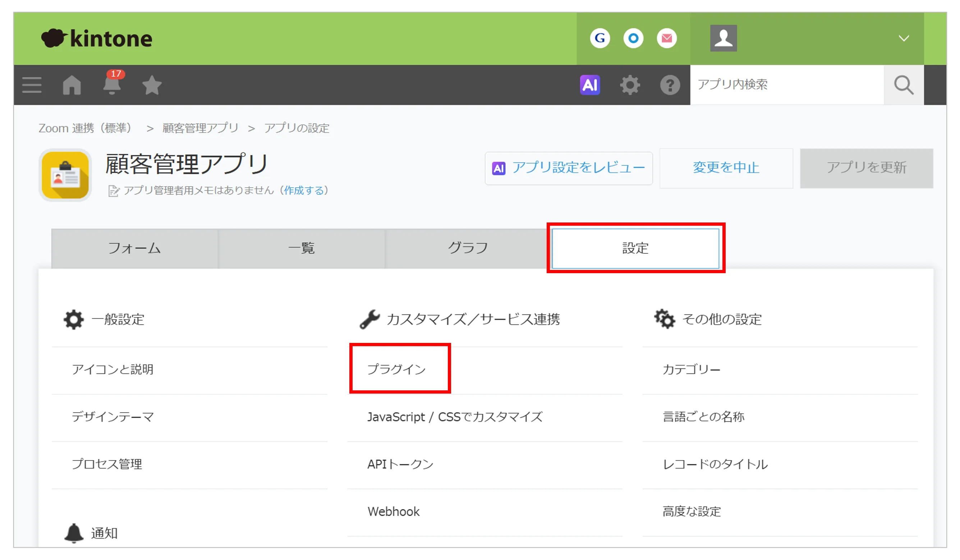Click 作成する memo link

click(304, 190)
